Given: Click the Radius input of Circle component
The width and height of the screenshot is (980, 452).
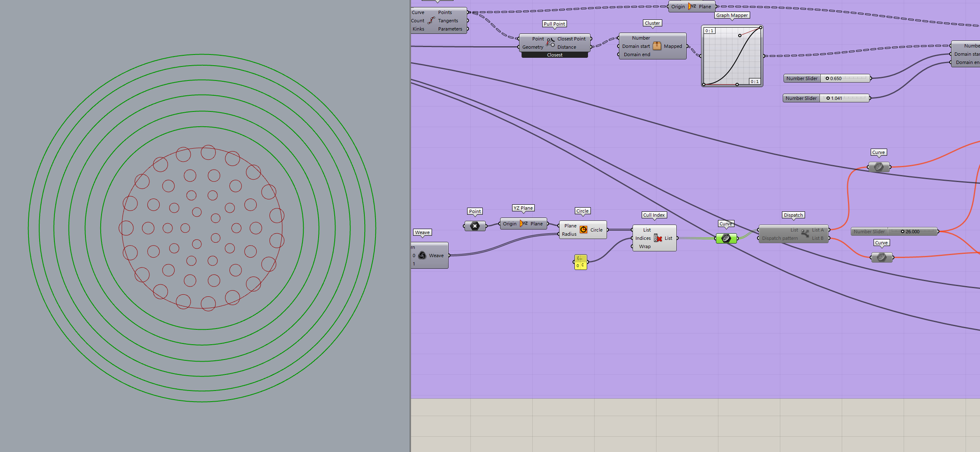Looking at the screenshot, I should [x=569, y=234].
